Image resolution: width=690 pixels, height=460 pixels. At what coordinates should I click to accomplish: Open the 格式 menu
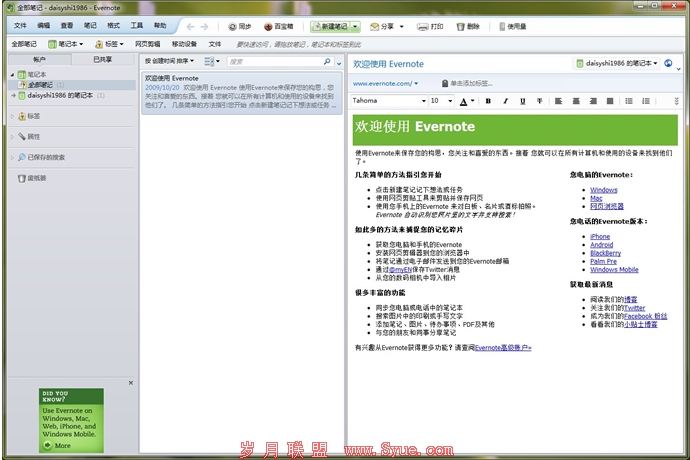pos(114,26)
